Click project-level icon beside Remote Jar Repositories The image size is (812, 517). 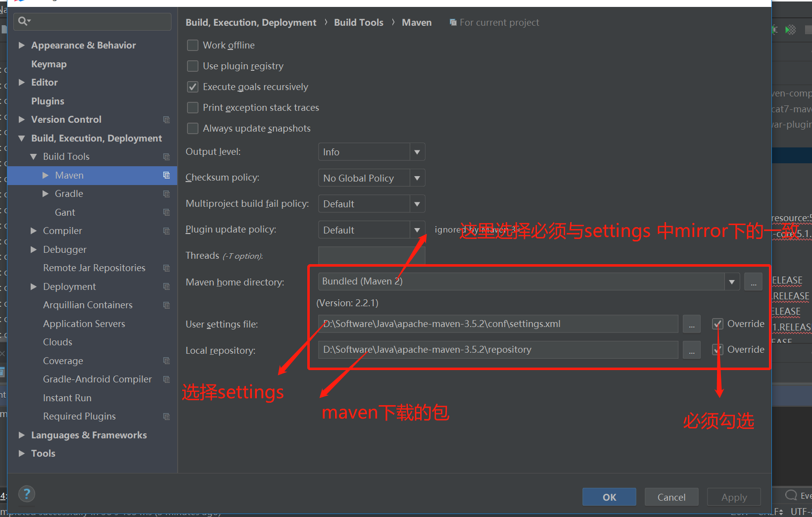166,268
